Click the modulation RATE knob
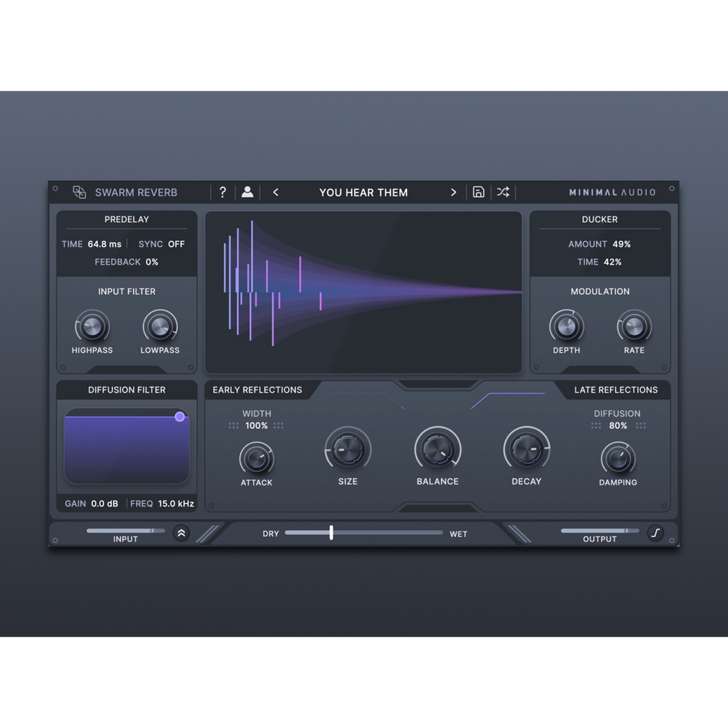Viewport: 728px width, 728px height. (634, 327)
